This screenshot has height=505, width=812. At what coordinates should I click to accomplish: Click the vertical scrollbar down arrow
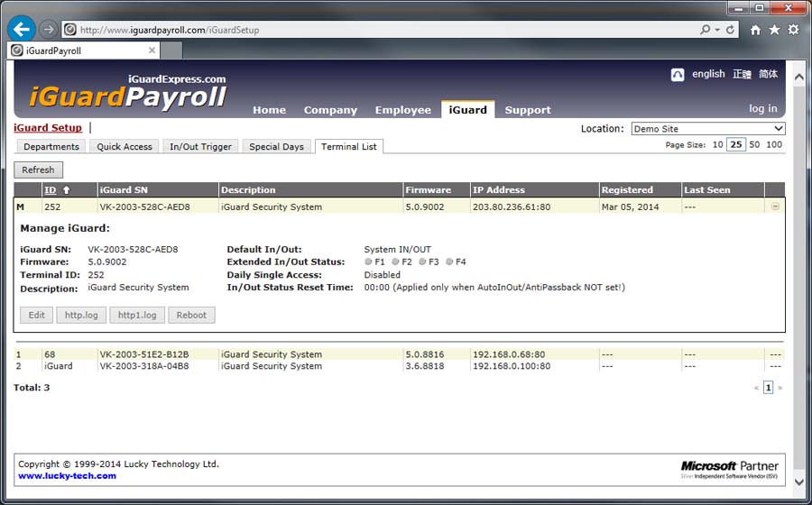799,482
